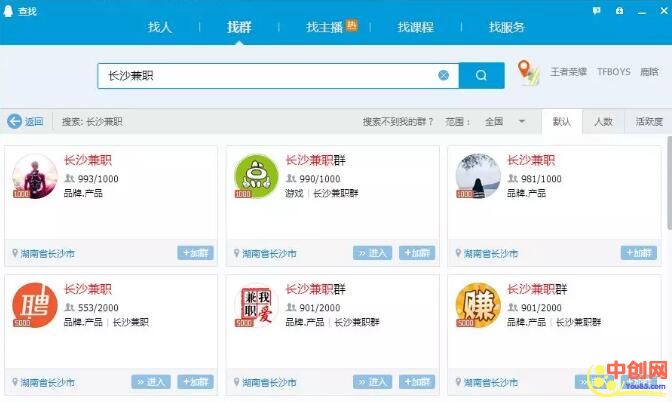Open the green robot group avatar
Viewport: 672px width, 402px height.
(256, 178)
